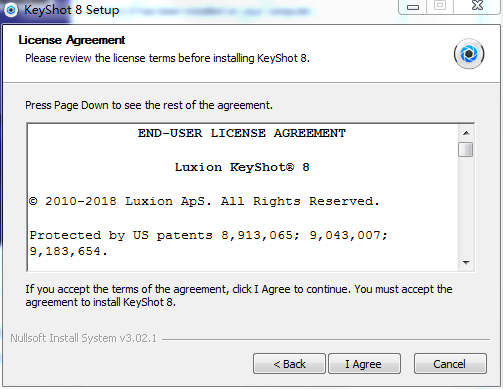The height and width of the screenshot is (389, 503).
Task: Click the KeyShot icon in the title bar
Action: 11,10
